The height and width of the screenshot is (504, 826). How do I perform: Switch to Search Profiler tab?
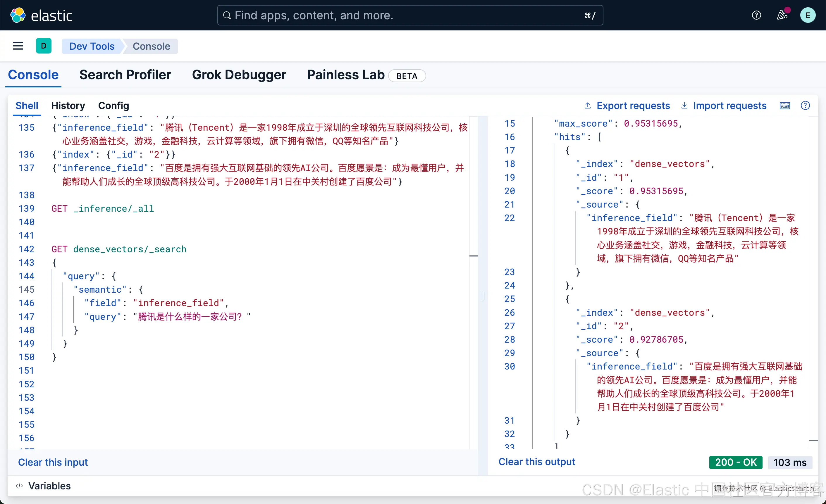[x=125, y=75]
